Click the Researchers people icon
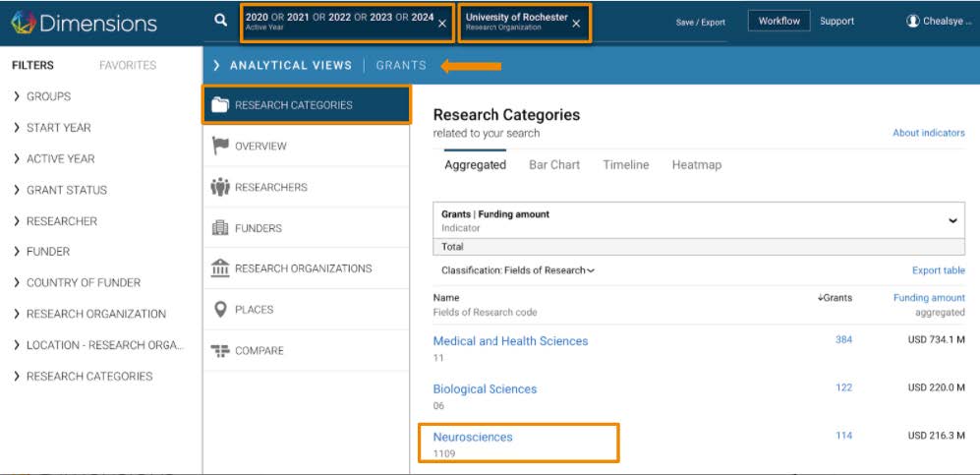The width and height of the screenshot is (980, 475). (x=220, y=187)
